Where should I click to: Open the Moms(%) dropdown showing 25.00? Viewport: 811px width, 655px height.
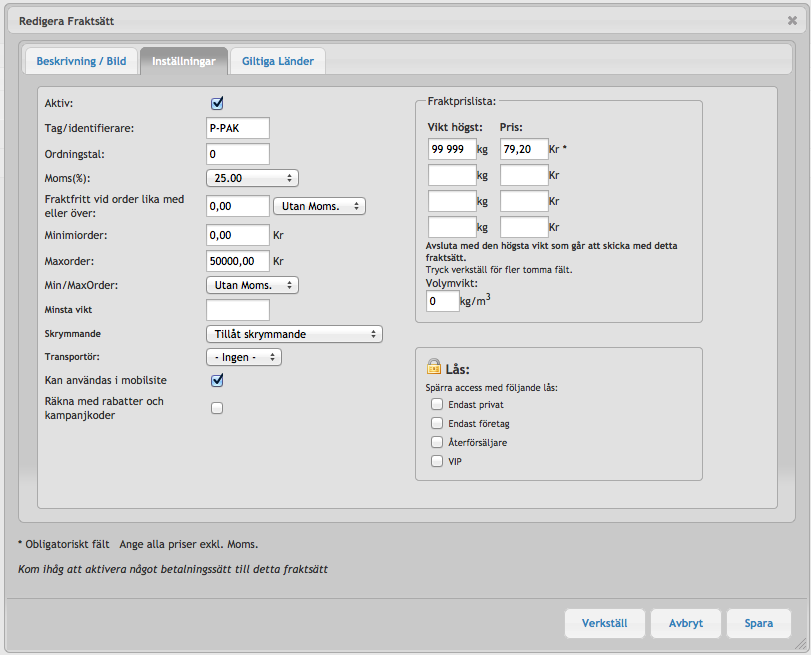click(x=252, y=178)
